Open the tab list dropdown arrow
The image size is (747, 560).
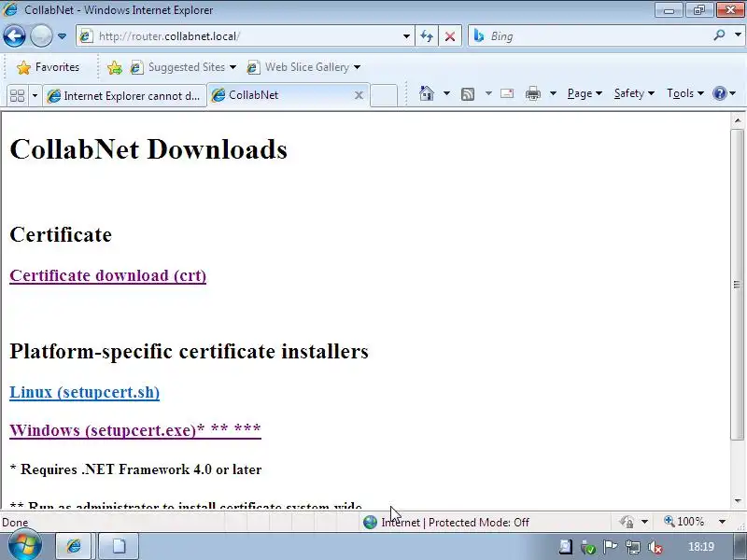[35, 96]
